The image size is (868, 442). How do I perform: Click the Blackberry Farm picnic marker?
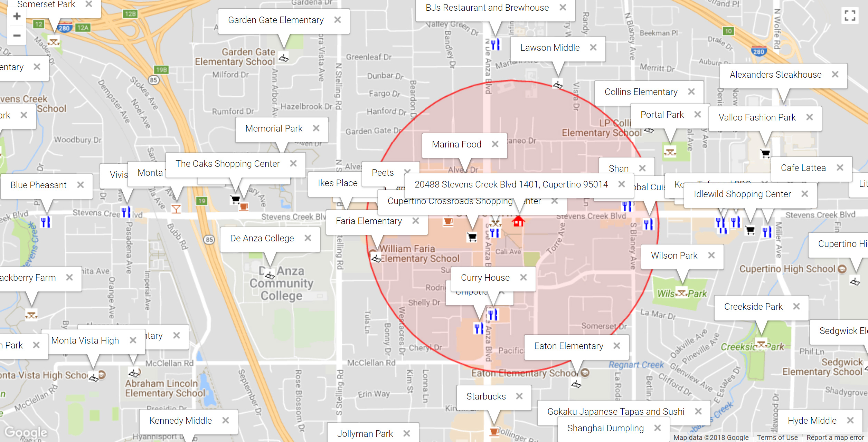(31, 315)
